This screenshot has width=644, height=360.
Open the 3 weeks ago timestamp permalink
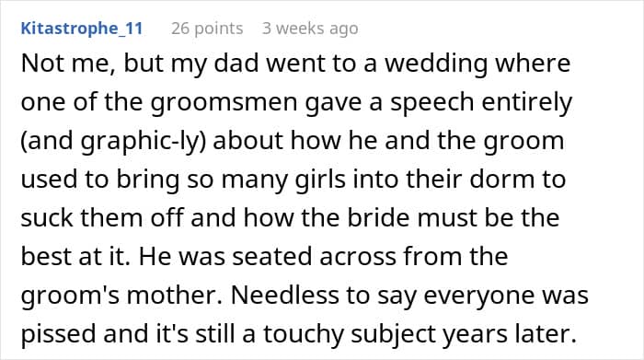(310, 29)
